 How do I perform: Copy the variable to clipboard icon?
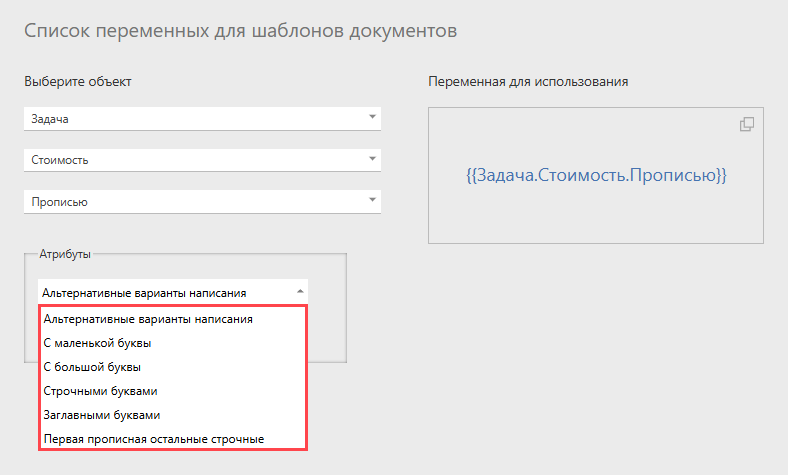pos(747,124)
